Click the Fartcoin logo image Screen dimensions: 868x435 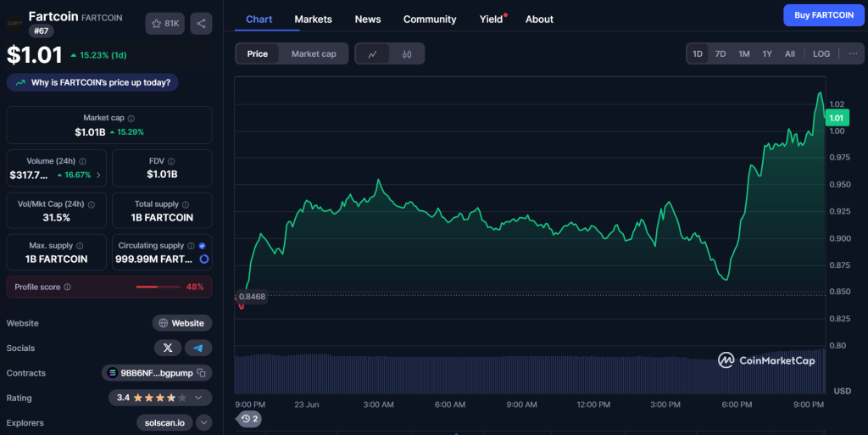[x=14, y=23]
